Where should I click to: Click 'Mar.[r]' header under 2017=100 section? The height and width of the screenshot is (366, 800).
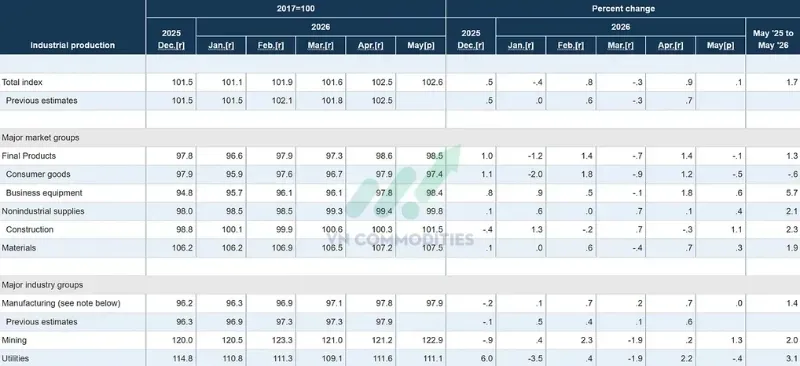tap(320, 45)
